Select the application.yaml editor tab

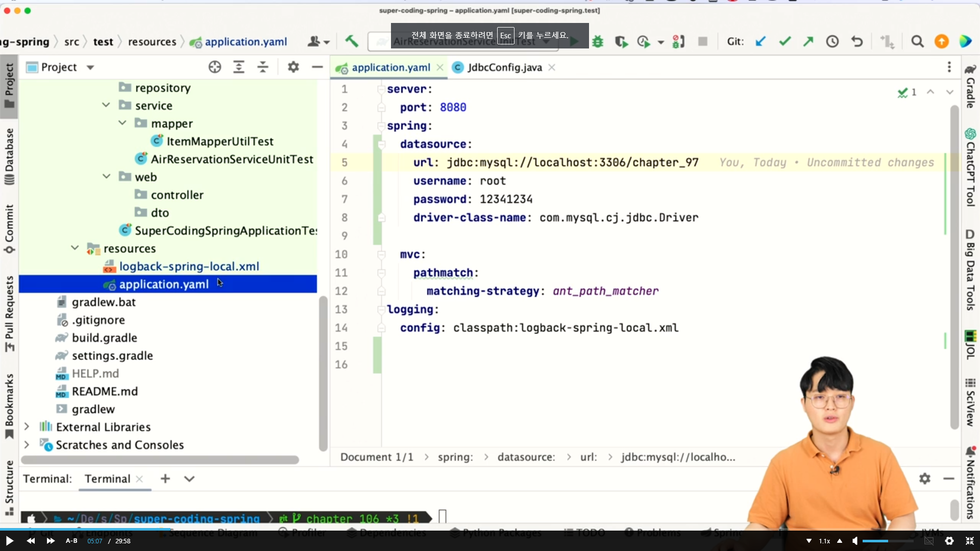(x=390, y=67)
